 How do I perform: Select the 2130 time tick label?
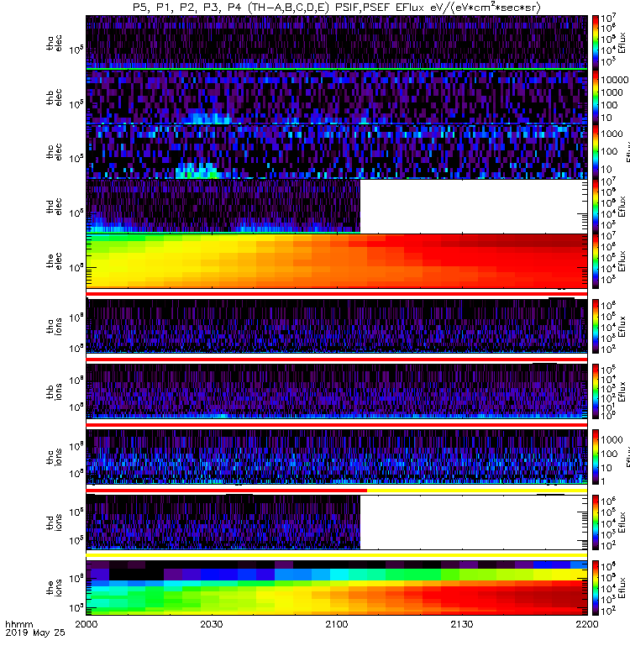pyautogui.click(x=461, y=624)
